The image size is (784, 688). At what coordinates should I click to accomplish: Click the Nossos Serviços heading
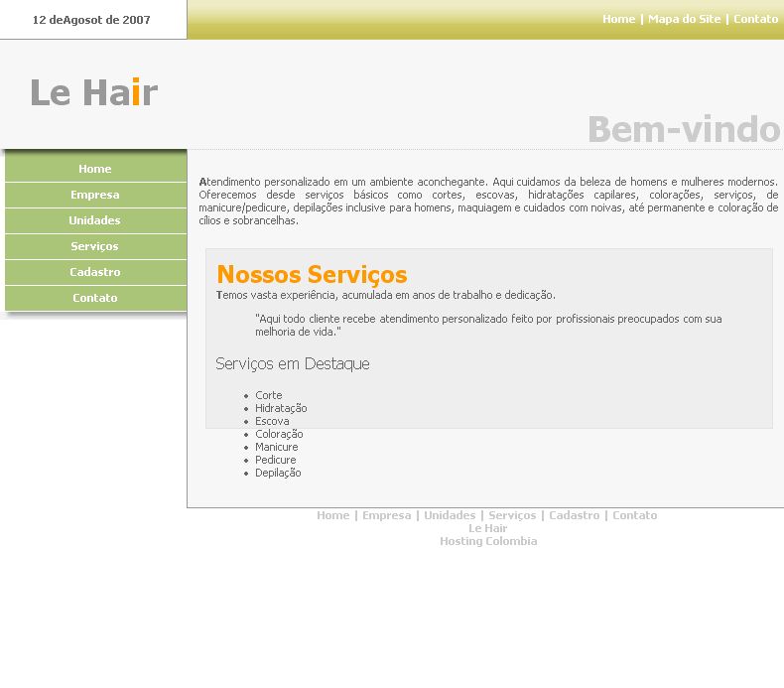tap(312, 274)
